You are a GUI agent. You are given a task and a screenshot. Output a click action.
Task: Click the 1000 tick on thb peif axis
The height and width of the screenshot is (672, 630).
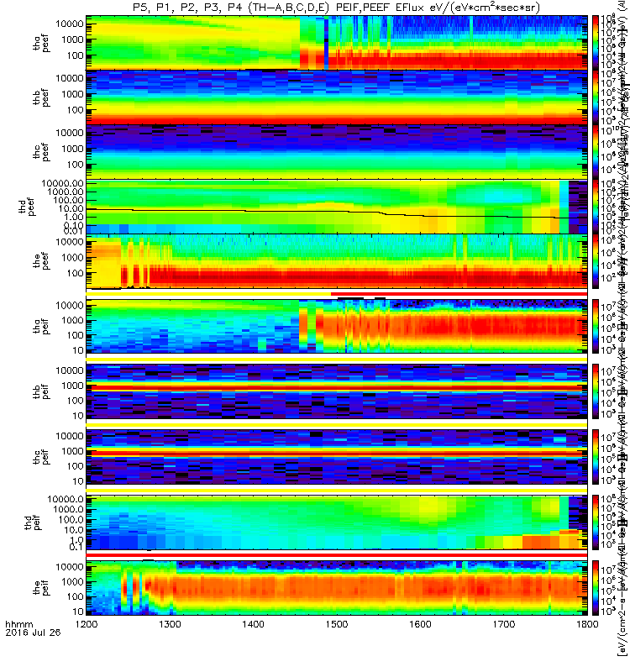[72, 386]
